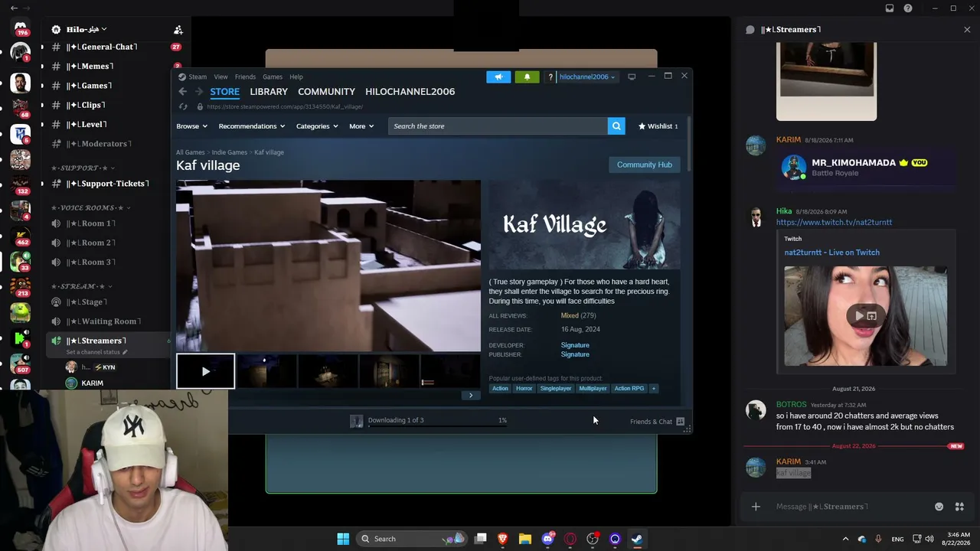Show hidden system tray icons

[x=845, y=539]
